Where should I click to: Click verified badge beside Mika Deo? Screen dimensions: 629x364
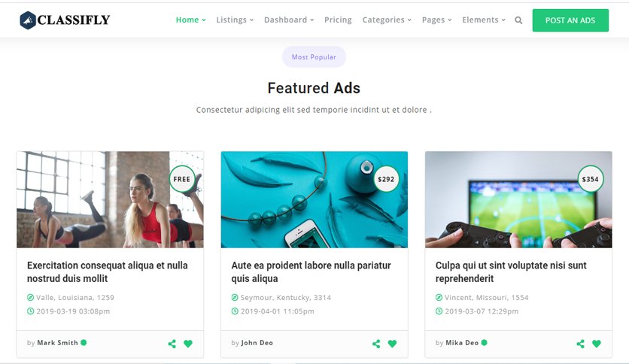pyautogui.click(x=485, y=342)
